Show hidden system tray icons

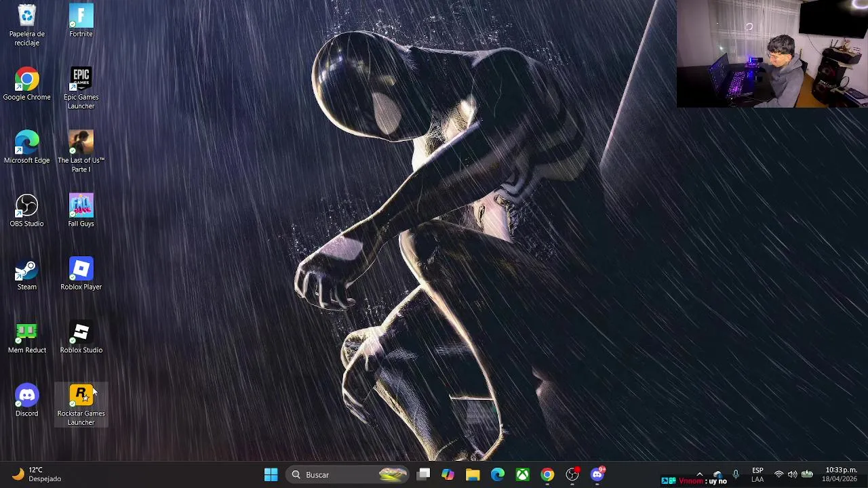point(700,474)
